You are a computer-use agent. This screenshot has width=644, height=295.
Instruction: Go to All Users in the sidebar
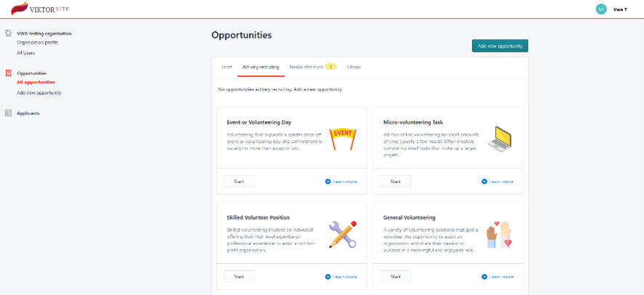25,53
